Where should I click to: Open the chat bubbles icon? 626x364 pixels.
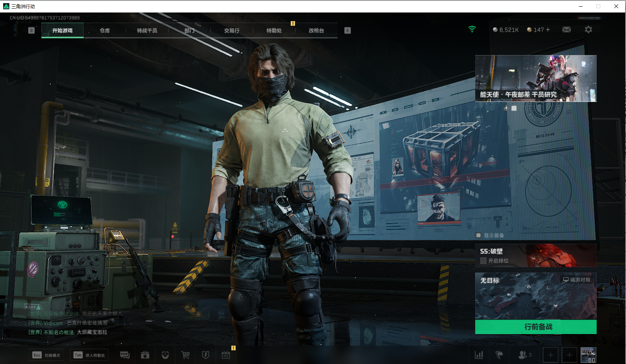[125, 355]
